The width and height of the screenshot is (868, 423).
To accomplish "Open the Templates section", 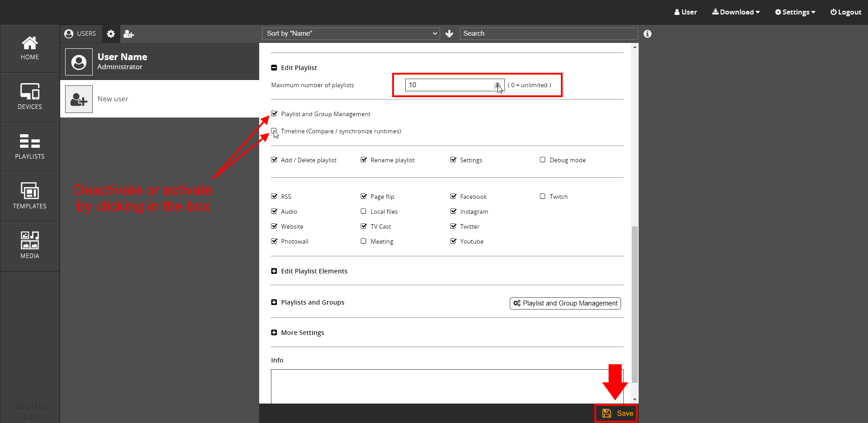I will [30, 197].
